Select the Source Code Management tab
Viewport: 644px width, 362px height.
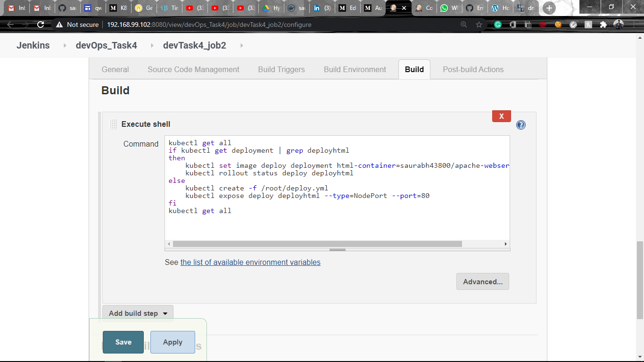(193, 69)
